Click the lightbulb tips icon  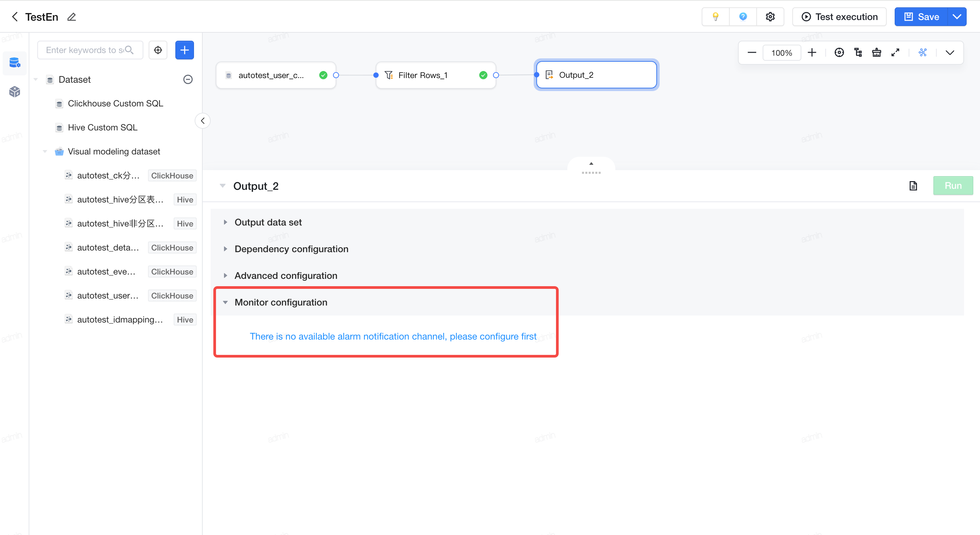pyautogui.click(x=715, y=17)
